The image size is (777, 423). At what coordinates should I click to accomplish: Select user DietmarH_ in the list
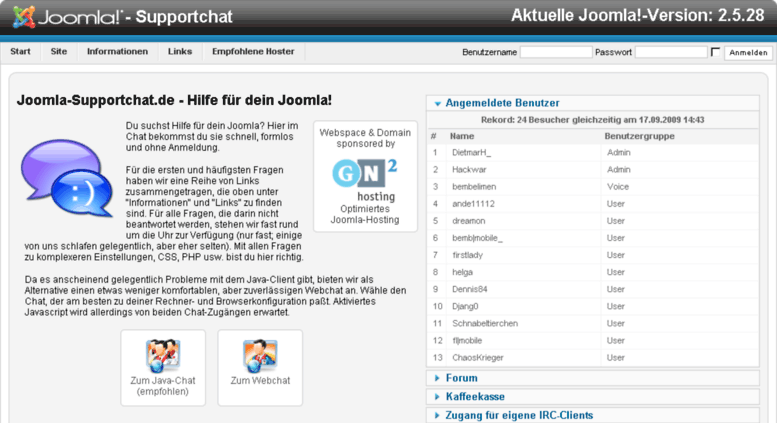471,153
